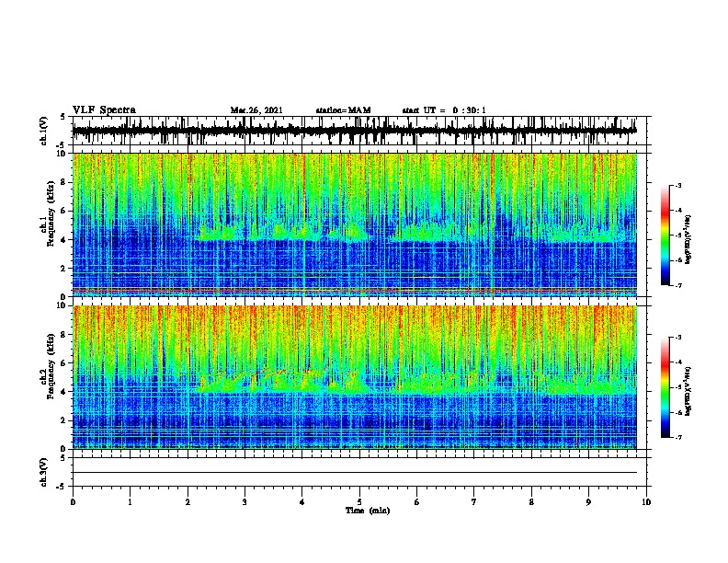728x563 pixels.
Task: Click the "station=MAM" label
Action: [x=343, y=110]
